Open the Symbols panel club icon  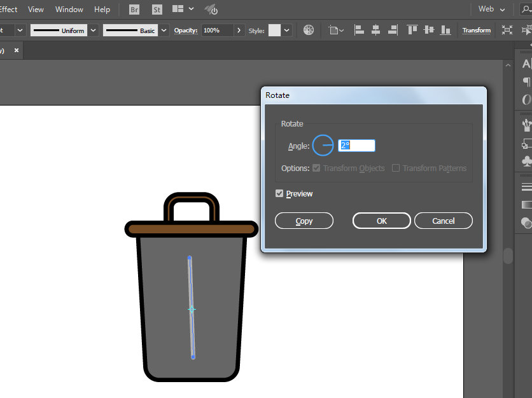tap(526, 161)
